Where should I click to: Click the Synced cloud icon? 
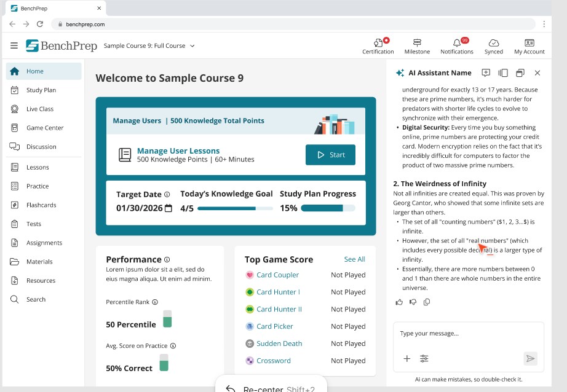click(x=493, y=43)
